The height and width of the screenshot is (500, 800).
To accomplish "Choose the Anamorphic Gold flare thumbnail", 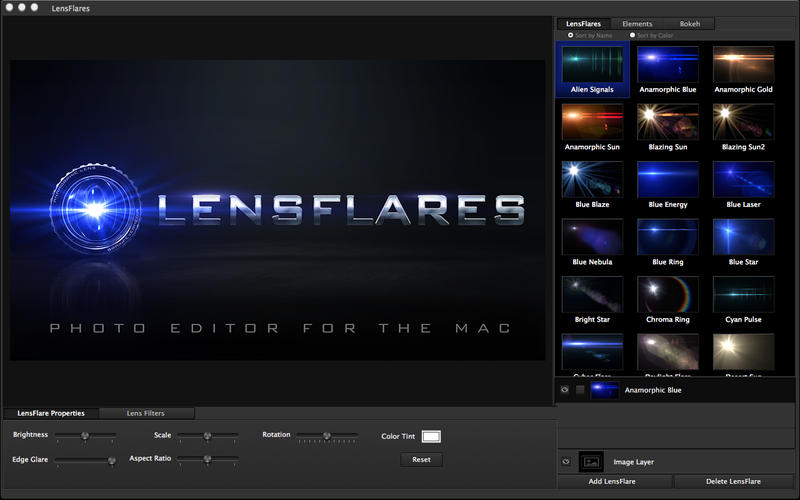I will click(x=743, y=64).
